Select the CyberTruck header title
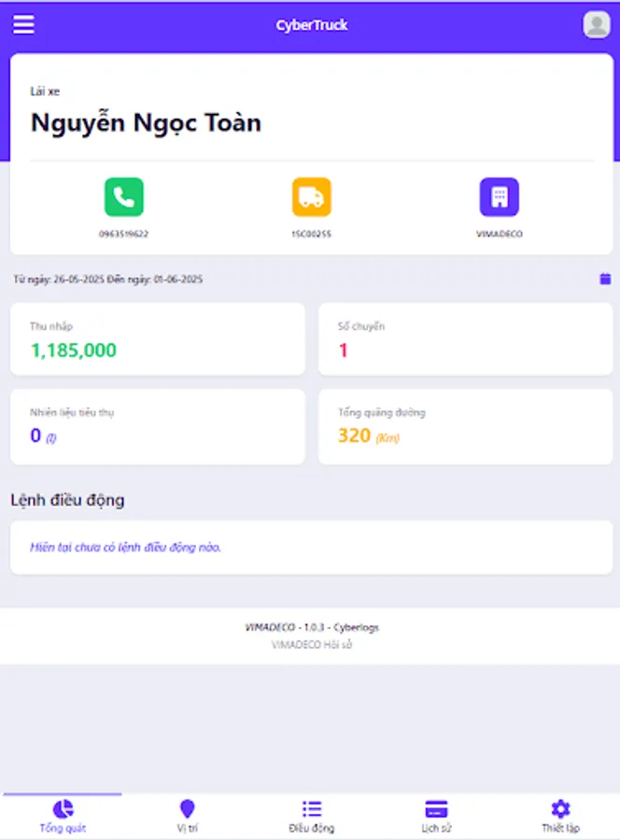Screen dimensions: 620x840 point(311,25)
